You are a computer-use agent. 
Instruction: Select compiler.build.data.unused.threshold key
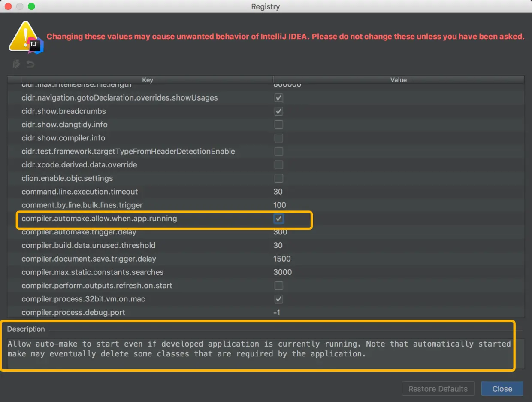pos(88,245)
